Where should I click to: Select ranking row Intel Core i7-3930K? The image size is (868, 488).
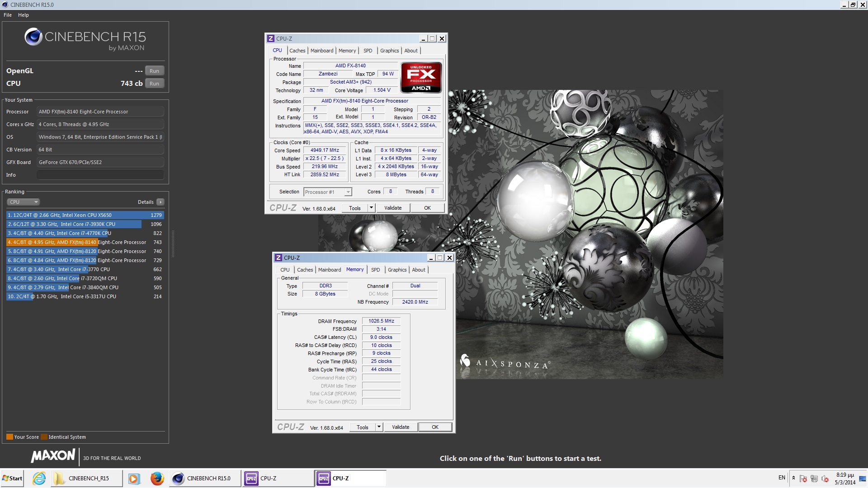click(85, 224)
